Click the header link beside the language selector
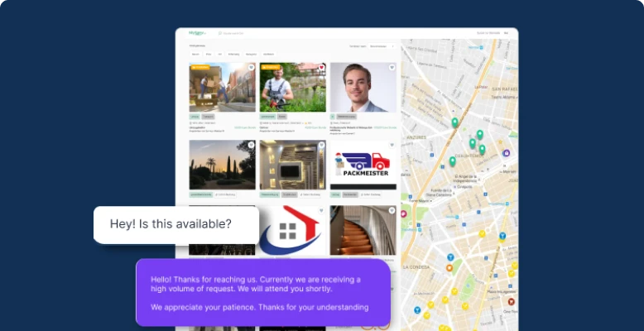Viewport: 644px width, 331px height. [x=488, y=33]
